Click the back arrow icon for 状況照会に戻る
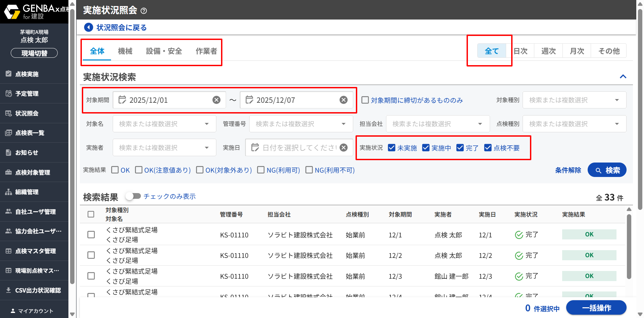Viewport: 644px width, 318px height. (x=89, y=27)
